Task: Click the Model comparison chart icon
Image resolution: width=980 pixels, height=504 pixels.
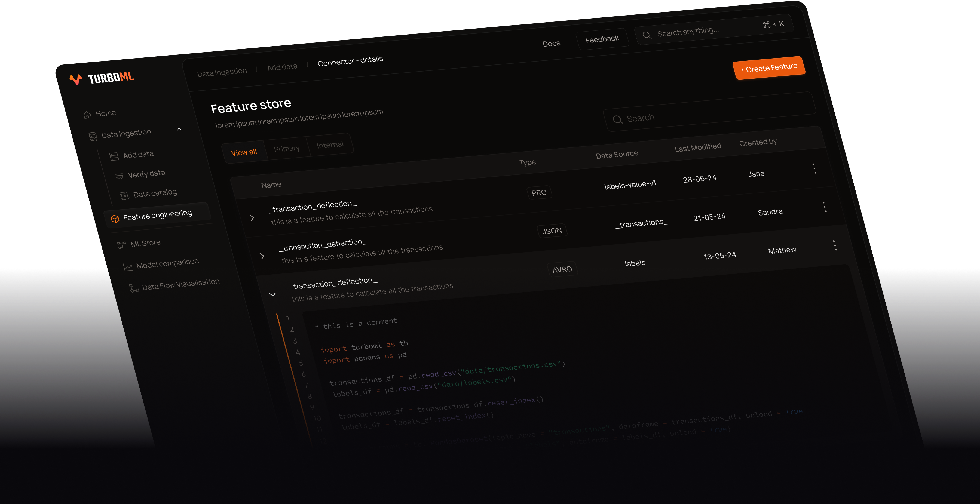Action: 128,267
